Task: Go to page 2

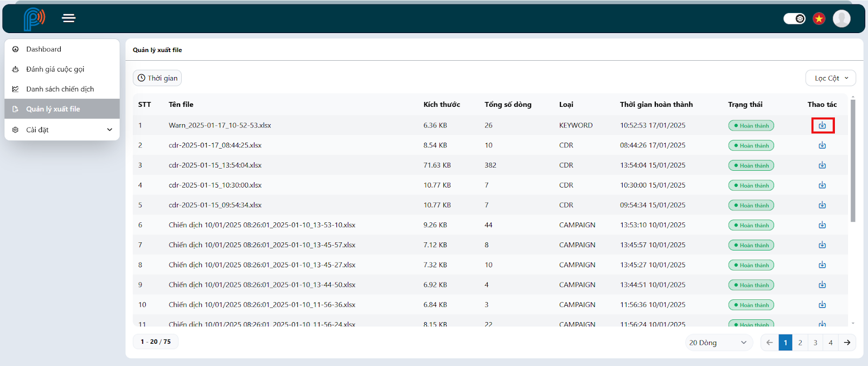Action: [x=800, y=343]
